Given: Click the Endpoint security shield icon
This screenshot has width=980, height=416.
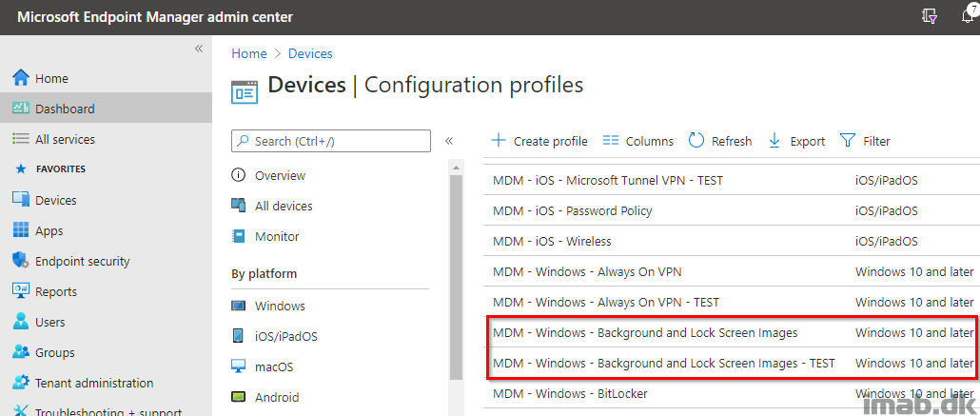Looking at the screenshot, I should [x=21, y=261].
